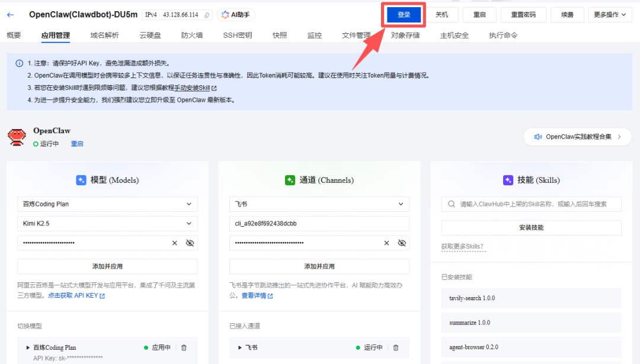Open the 百炼Coding Plan provider dropdown
Screen dimensions: 640x364
point(107,204)
